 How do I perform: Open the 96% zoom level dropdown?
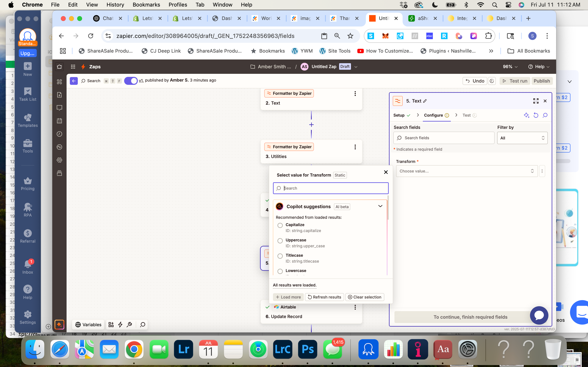pyautogui.click(x=510, y=66)
